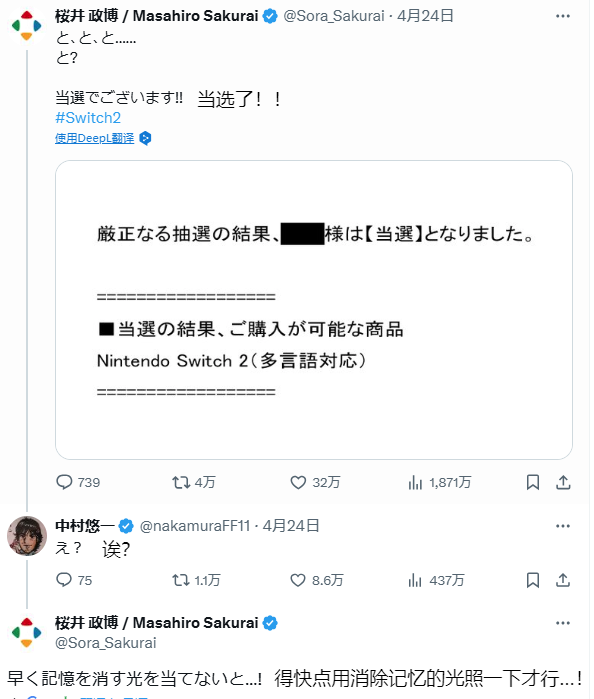Bookmark 中村悠一's reply tweet
The image size is (594, 699).
point(533,580)
